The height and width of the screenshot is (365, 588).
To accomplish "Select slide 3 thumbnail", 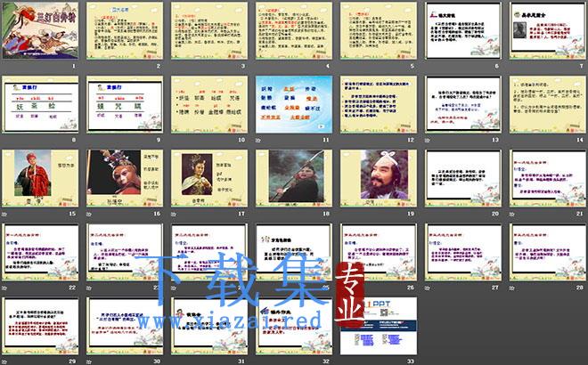I will coord(209,30).
